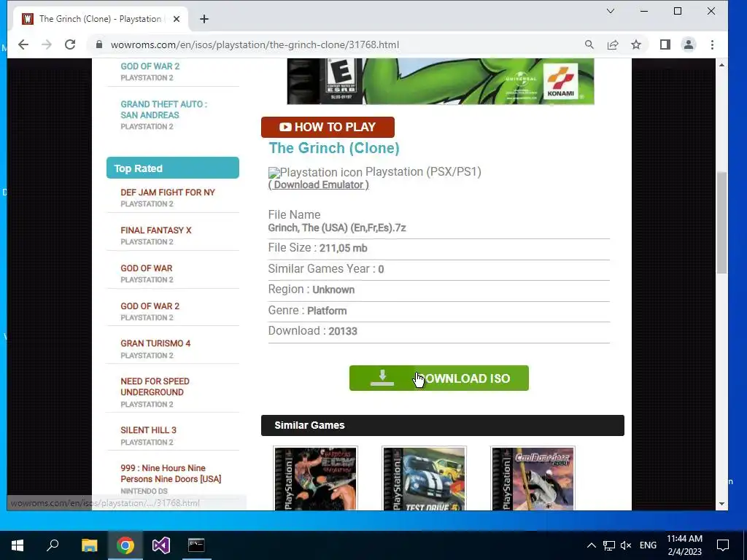Image resolution: width=747 pixels, height=560 pixels.
Task: Open SILENT HILL 3
Action: click(x=148, y=430)
